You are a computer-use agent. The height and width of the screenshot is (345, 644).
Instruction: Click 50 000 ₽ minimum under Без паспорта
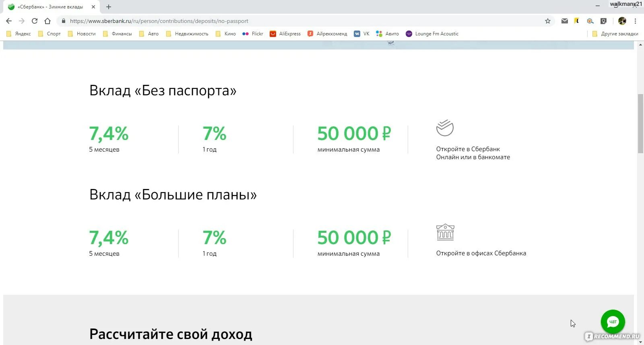354,133
